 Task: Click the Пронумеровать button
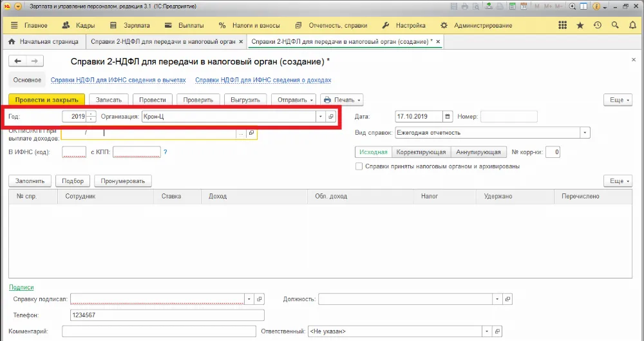click(x=123, y=181)
